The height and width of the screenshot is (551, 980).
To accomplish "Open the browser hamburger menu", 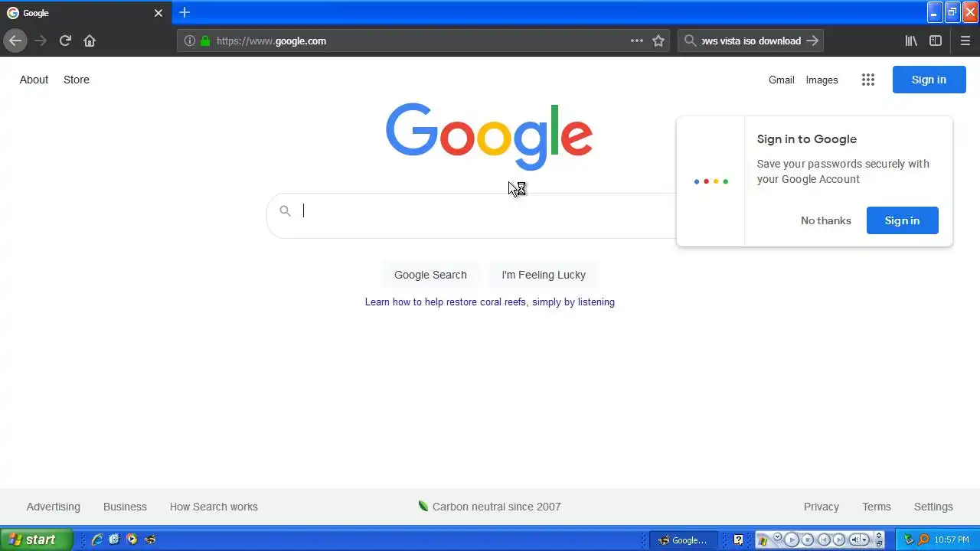I will click(965, 41).
